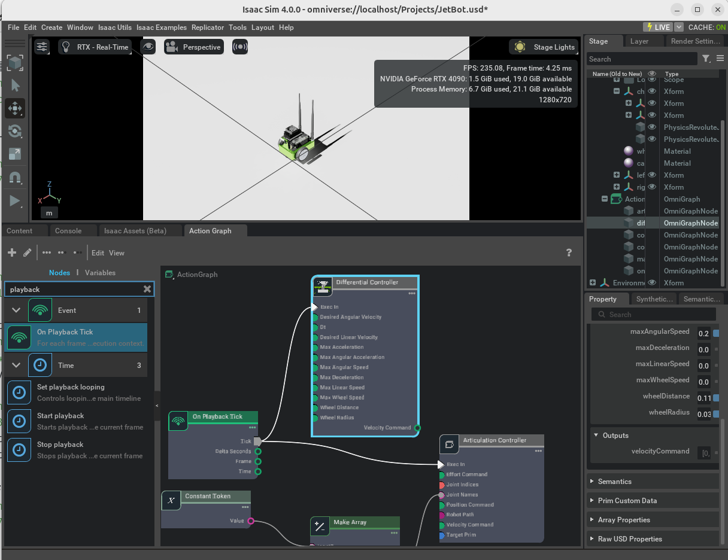Screen dimensions: 728x560
Task: Toggle the LIVE session button
Action: [x=657, y=27]
